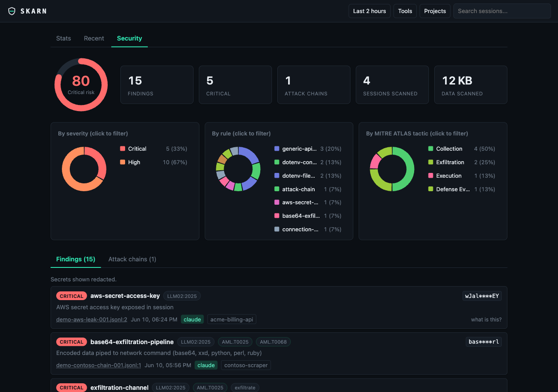Click the 5 Critical stat card
The image size is (558, 392).
(x=235, y=85)
